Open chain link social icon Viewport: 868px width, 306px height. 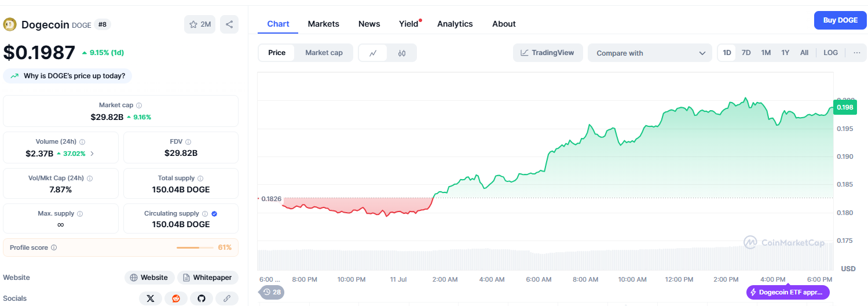coord(227,298)
